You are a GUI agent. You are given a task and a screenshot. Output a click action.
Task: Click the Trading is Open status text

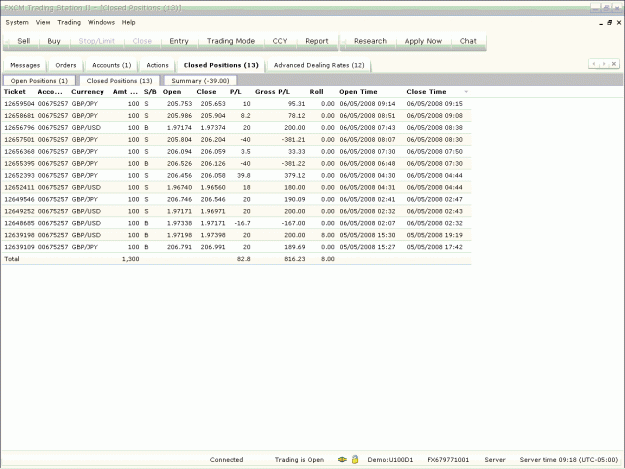[x=299, y=460]
